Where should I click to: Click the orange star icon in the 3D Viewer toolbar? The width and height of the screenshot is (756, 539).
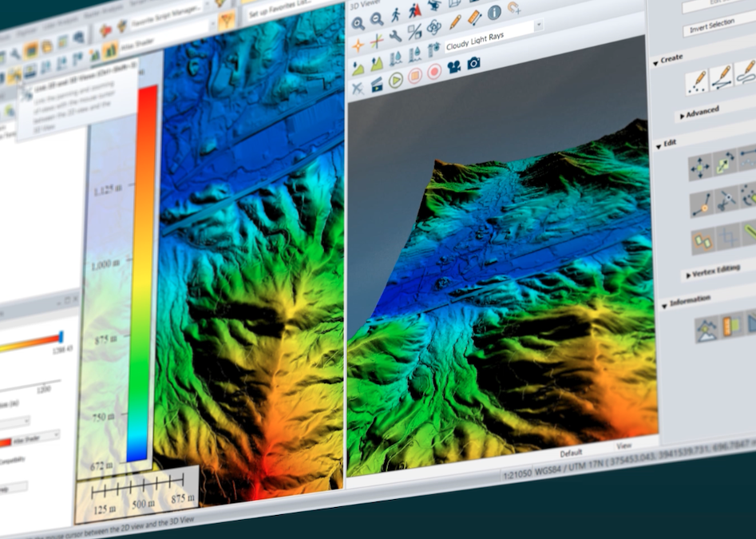[x=358, y=46]
